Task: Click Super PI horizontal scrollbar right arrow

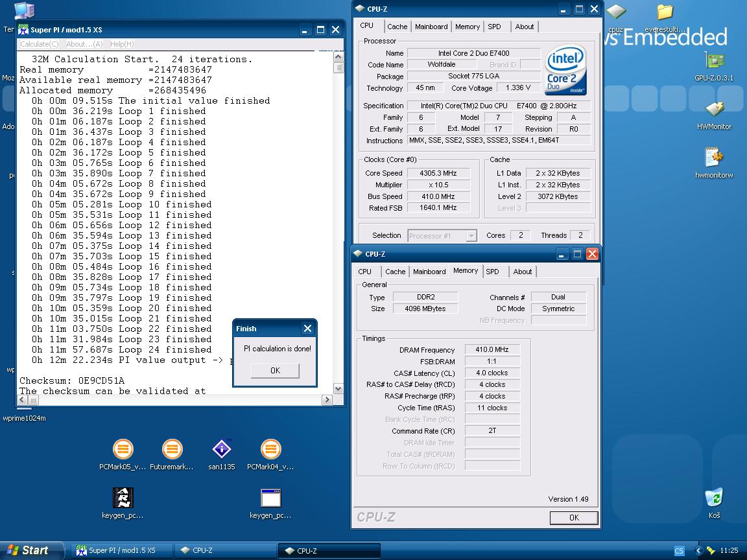Action: tap(327, 400)
